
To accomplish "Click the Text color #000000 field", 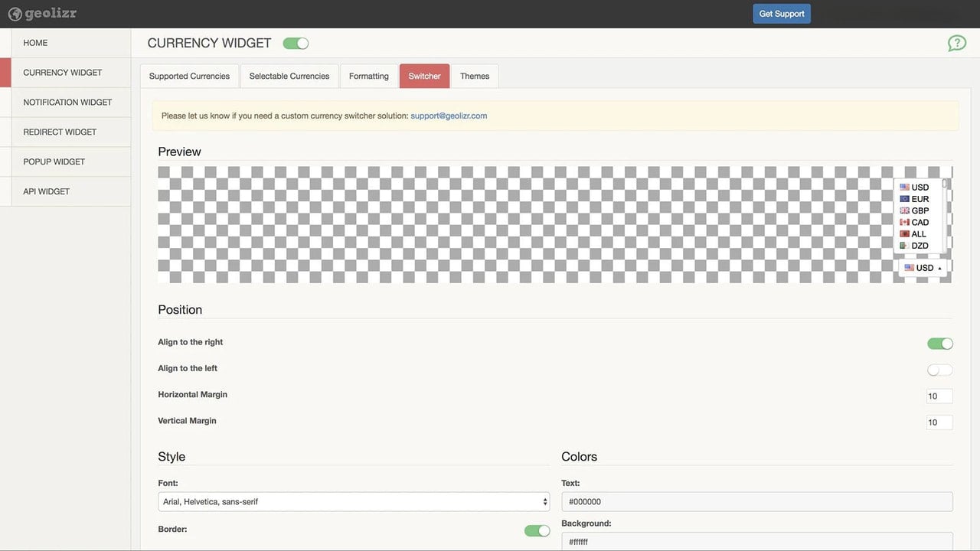I will click(757, 502).
